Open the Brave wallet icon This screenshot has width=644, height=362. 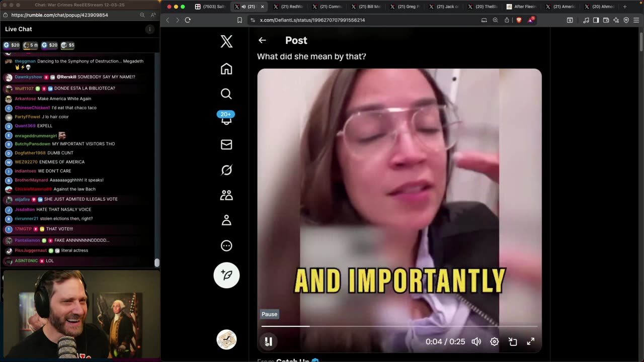point(606,20)
